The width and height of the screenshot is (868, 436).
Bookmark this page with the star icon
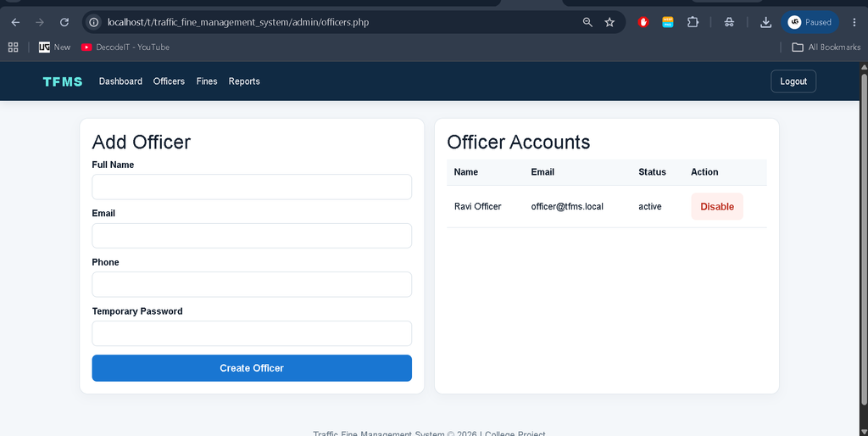(609, 22)
